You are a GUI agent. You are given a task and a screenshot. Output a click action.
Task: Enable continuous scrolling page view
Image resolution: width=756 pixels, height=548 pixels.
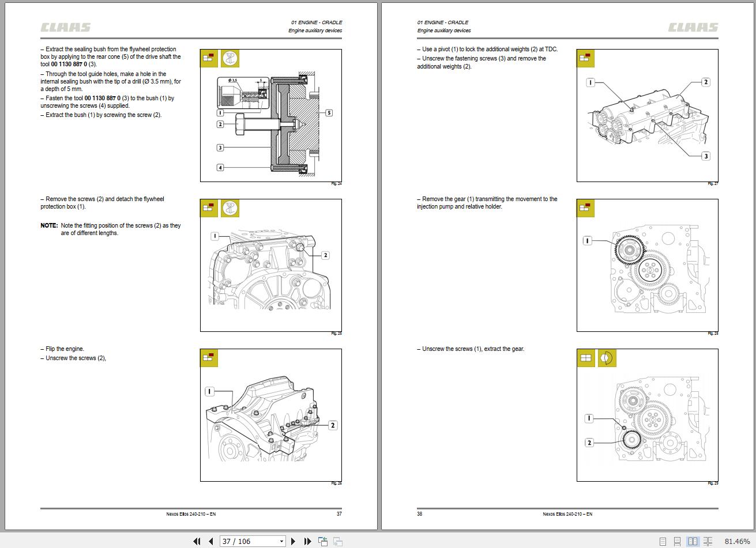pos(678,542)
